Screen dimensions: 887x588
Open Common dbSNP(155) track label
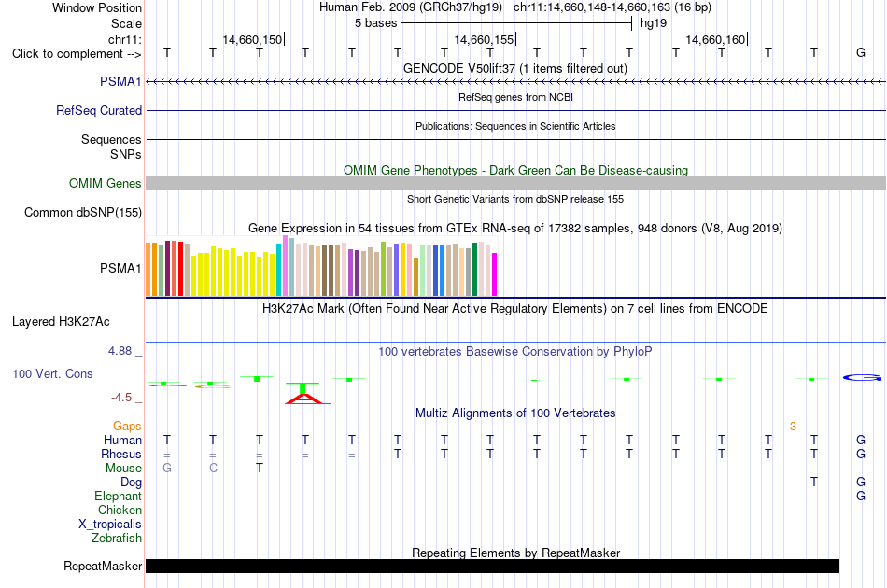pyautogui.click(x=83, y=213)
